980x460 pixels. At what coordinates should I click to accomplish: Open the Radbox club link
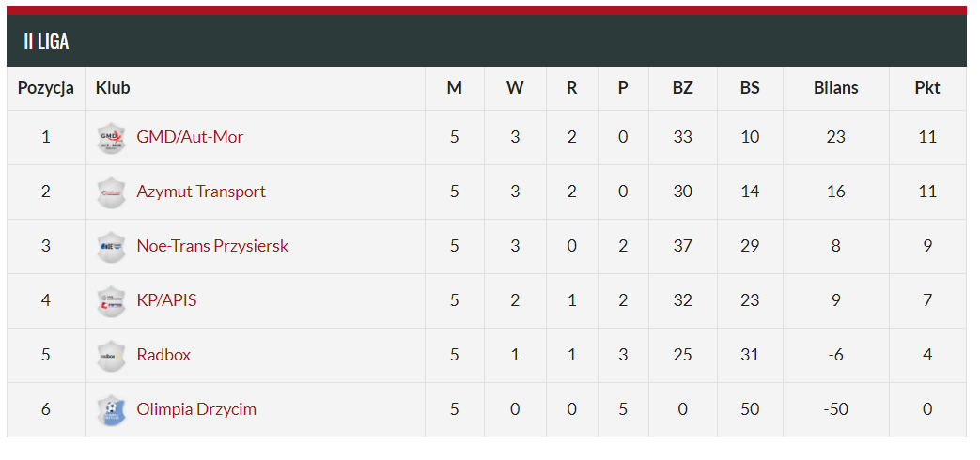[x=163, y=355]
